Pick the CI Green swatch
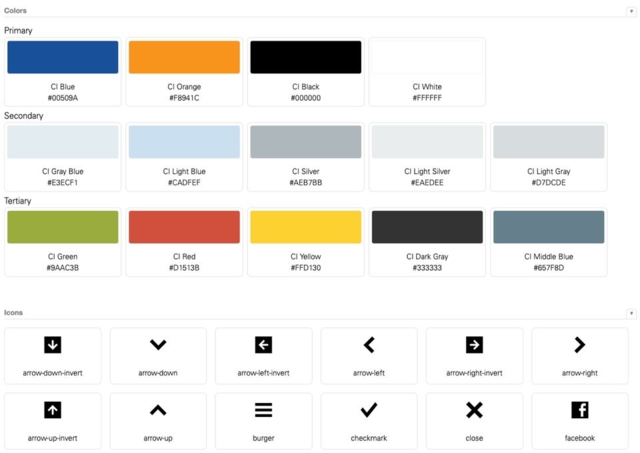 [x=63, y=227]
